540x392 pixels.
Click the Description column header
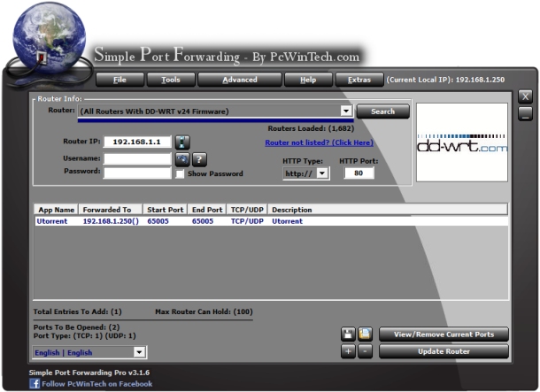388,210
